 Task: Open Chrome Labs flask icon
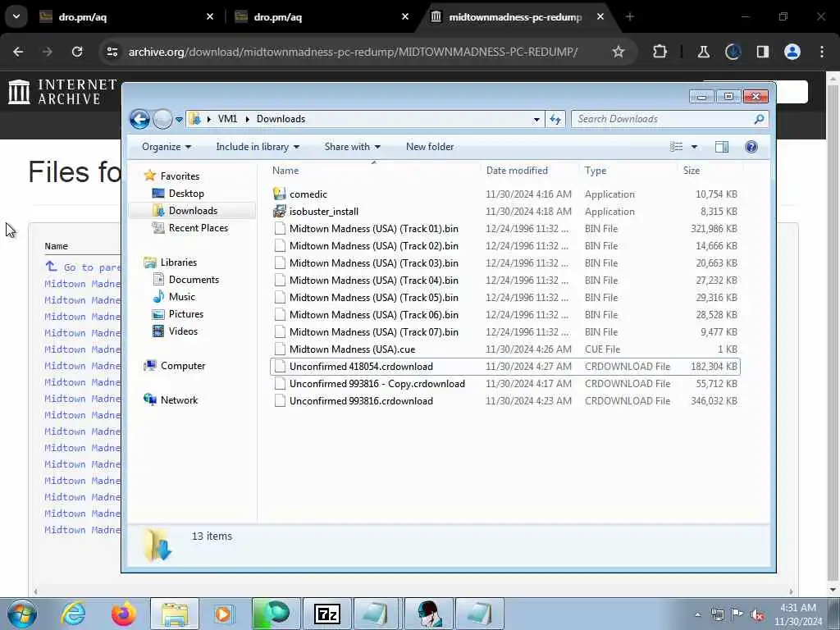click(703, 52)
